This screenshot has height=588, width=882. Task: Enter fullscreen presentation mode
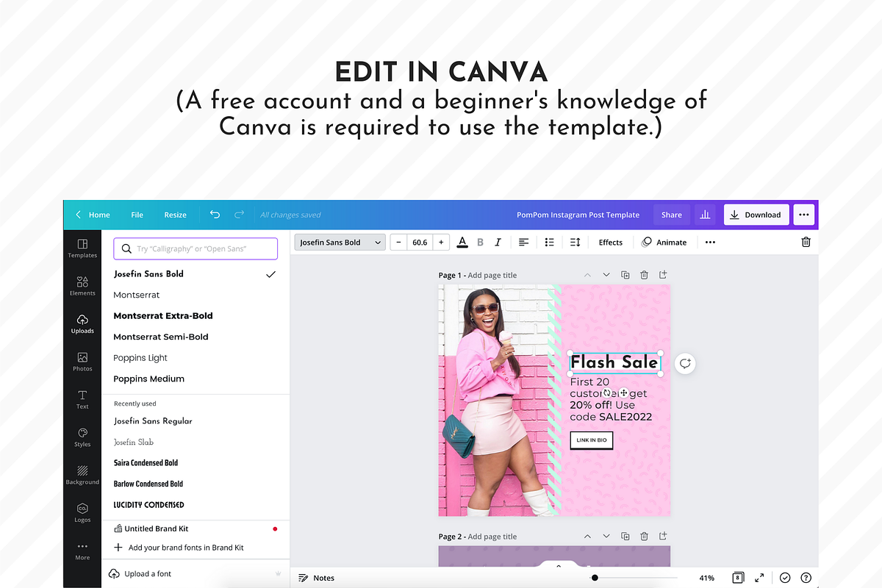click(760, 578)
